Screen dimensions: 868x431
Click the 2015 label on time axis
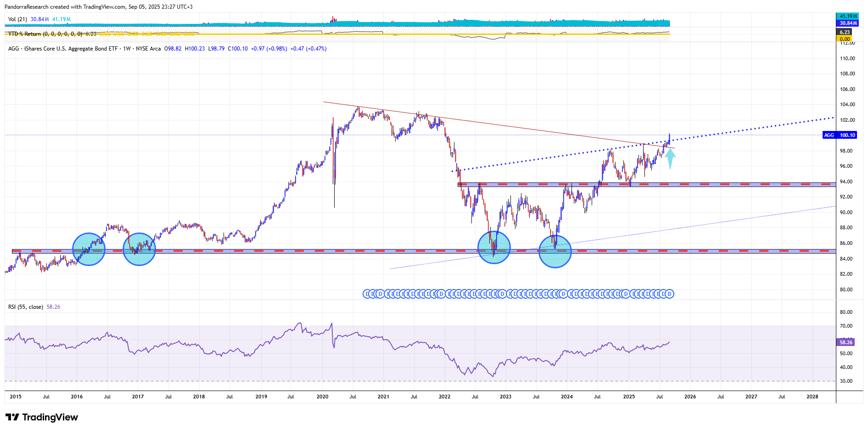16,397
